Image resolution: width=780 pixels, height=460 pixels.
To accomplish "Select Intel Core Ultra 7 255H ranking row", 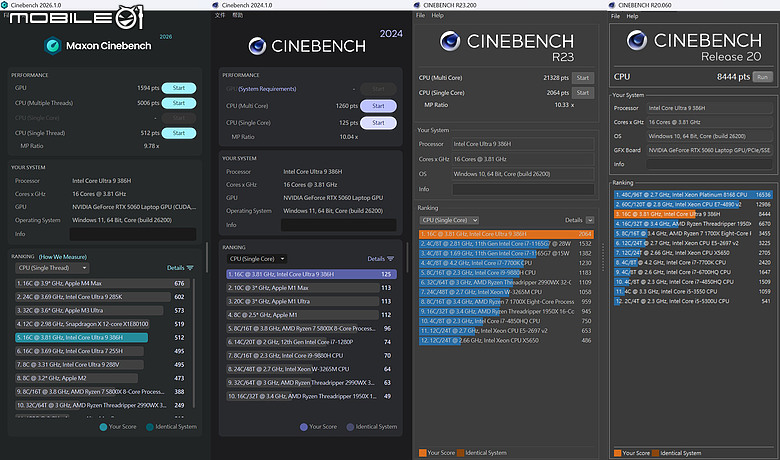I will coord(101,351).
